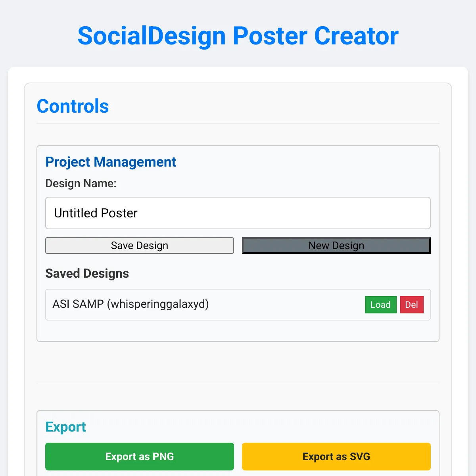Click the Project Management section heading
Image resolution: width=476 pixels, height=476 pixels.
111,162
